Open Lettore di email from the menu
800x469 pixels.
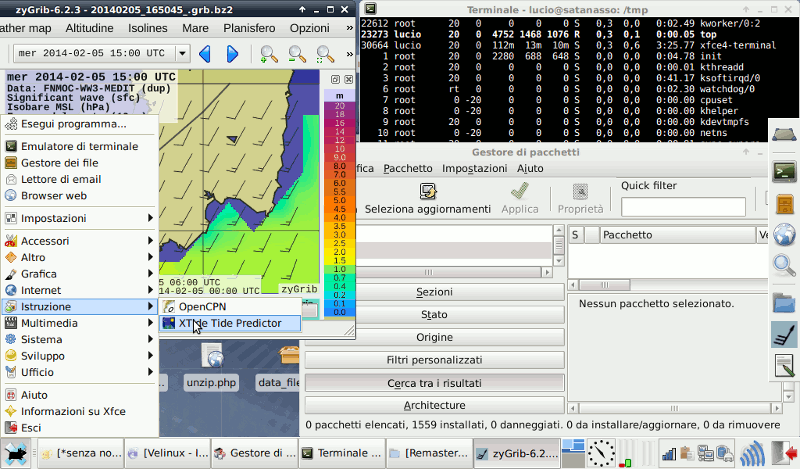(x=79, y=179)
